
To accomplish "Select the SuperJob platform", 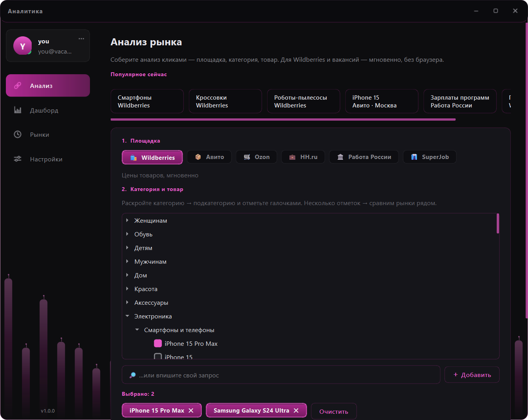I will [x=429, y=157].
